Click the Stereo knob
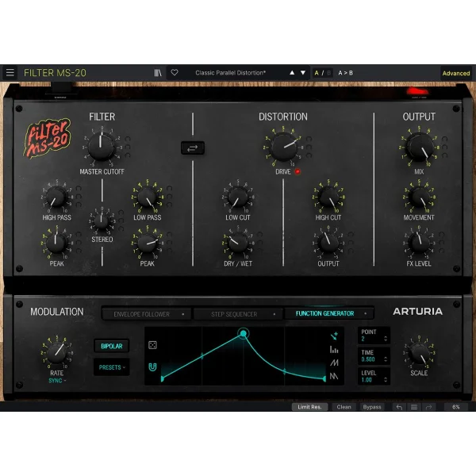Viewport: 476px width, 476px height. coord(102,221)
